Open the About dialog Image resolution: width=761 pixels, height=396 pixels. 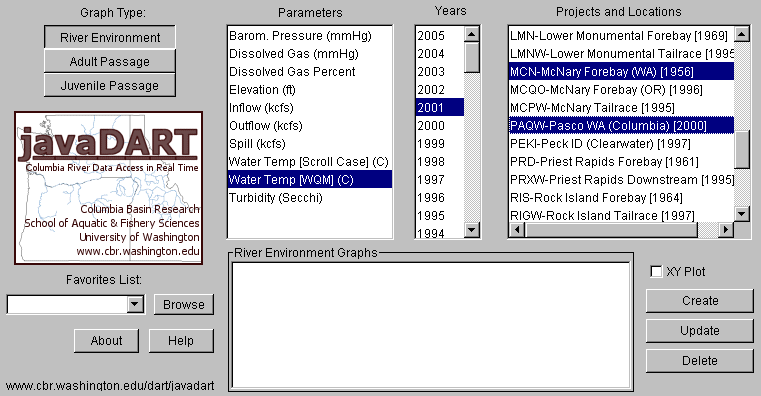pyautogui.click(x=106, y=341)
